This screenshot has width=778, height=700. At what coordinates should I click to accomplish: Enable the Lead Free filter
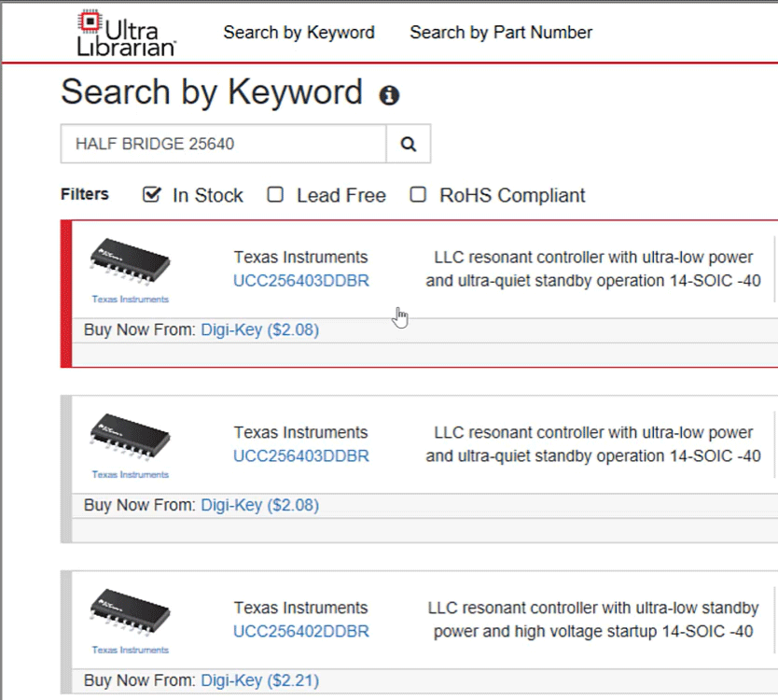click(275, 195)
